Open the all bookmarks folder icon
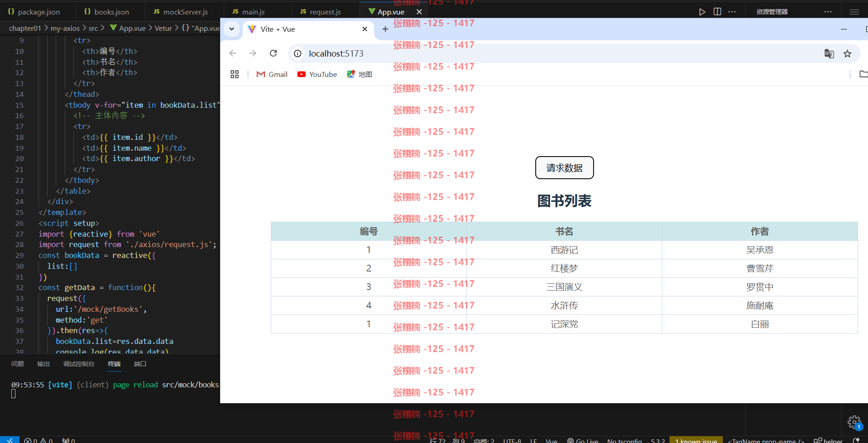Viewport: 868px width, 443px height. pyautogui.click(x=863, y=74)
